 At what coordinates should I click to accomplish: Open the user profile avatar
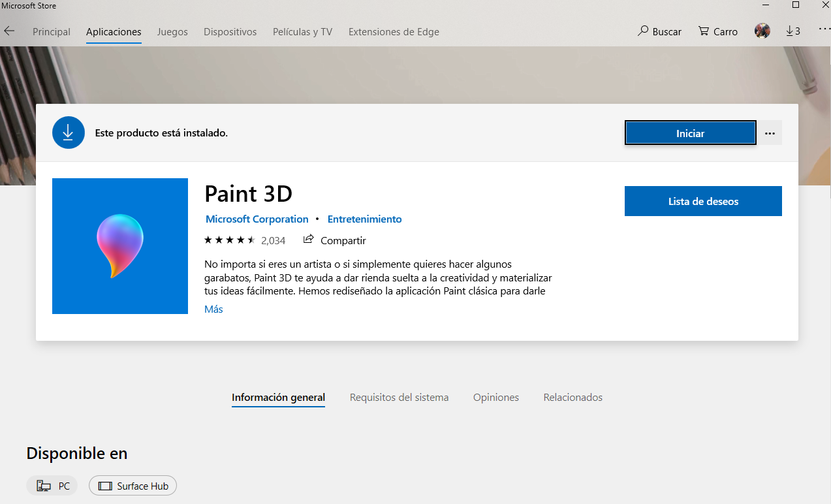[x=762, y=31]
